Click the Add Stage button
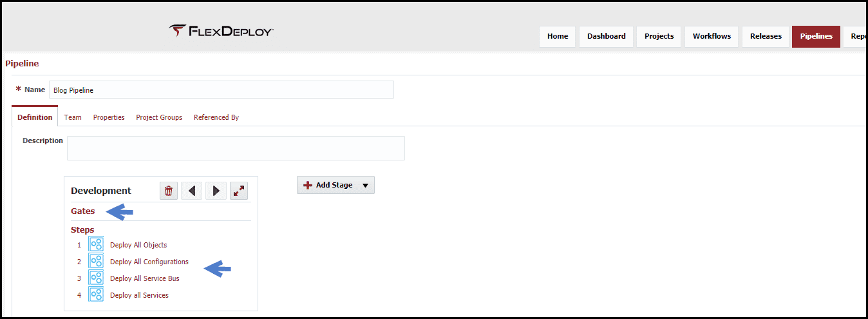Screen dimensions: 868x319 328,185
